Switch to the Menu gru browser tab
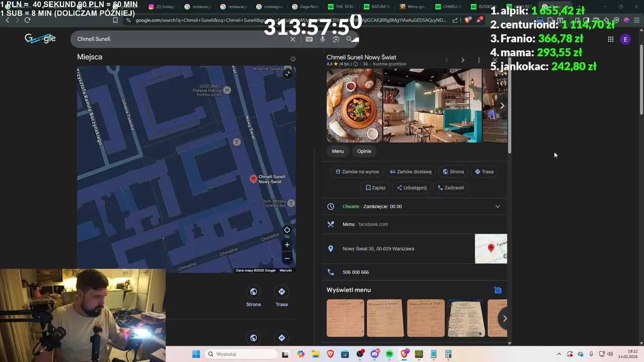644x362 pixels. tap(413, 7)
